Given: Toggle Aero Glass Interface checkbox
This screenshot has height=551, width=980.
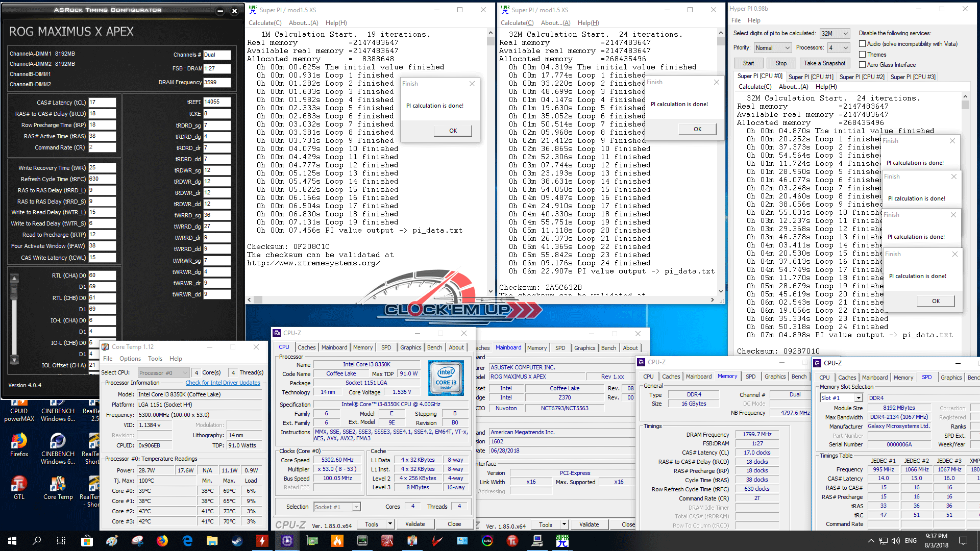Looking at the screenshot, I should [x=863, y=64].
